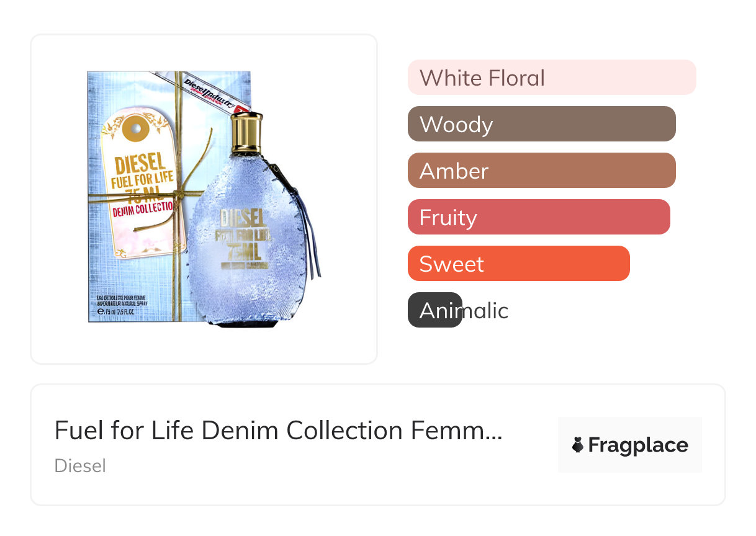Viewport: 756px width, 536px height.
Task: Click the Fragplace wordmark text
Action: click(x=638, y=445)
